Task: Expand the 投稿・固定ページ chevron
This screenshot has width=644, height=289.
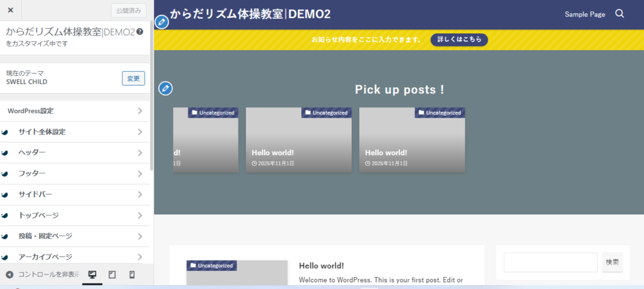Action: [x=140, y=236]
